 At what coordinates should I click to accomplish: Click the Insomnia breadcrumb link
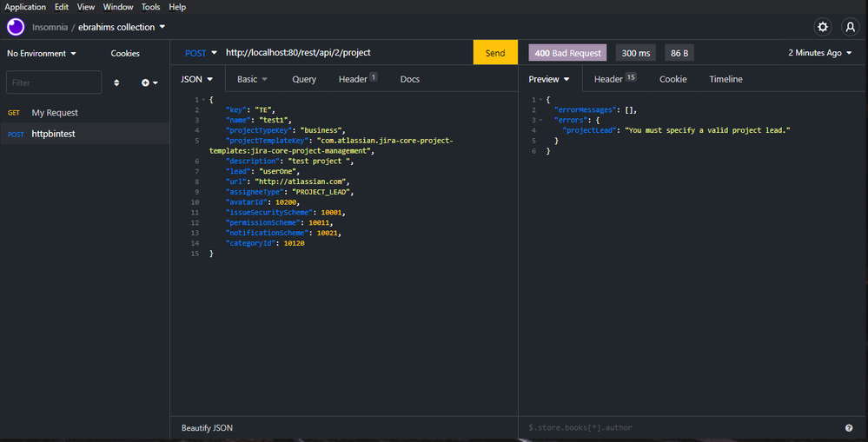[x=50, y=27]
